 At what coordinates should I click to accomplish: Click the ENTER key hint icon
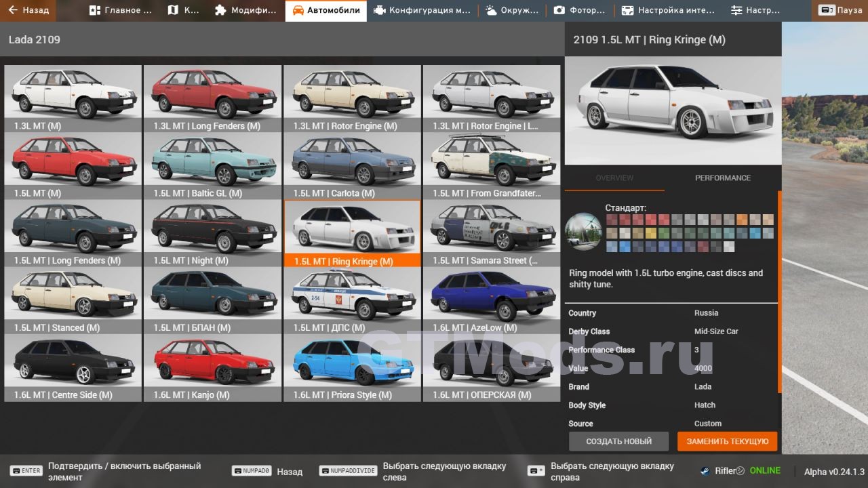(26, 471)
